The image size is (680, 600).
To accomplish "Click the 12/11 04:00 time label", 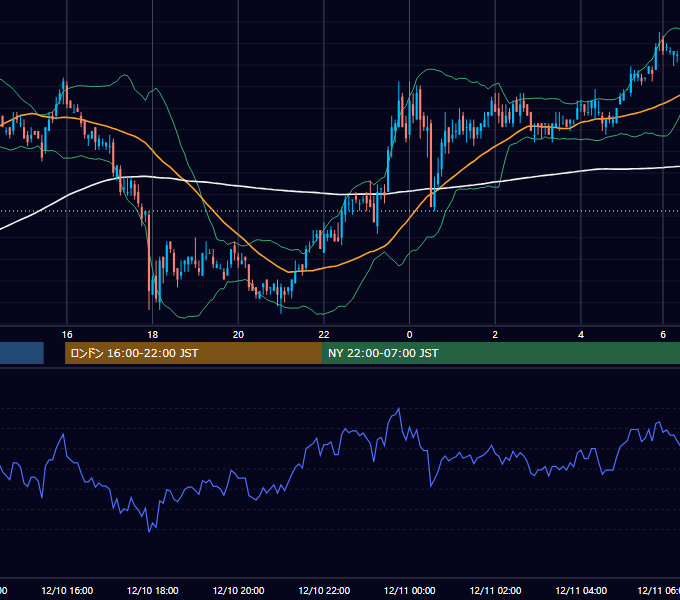I will (x=581, y=590).
